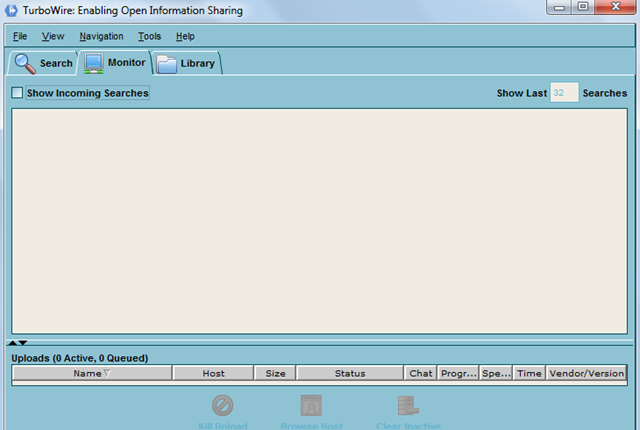This screenshot has width=640, height=430.
Task: Enable Show Incoming Searches checkbox
Action: pyautogui.click(x=17, y=93)
